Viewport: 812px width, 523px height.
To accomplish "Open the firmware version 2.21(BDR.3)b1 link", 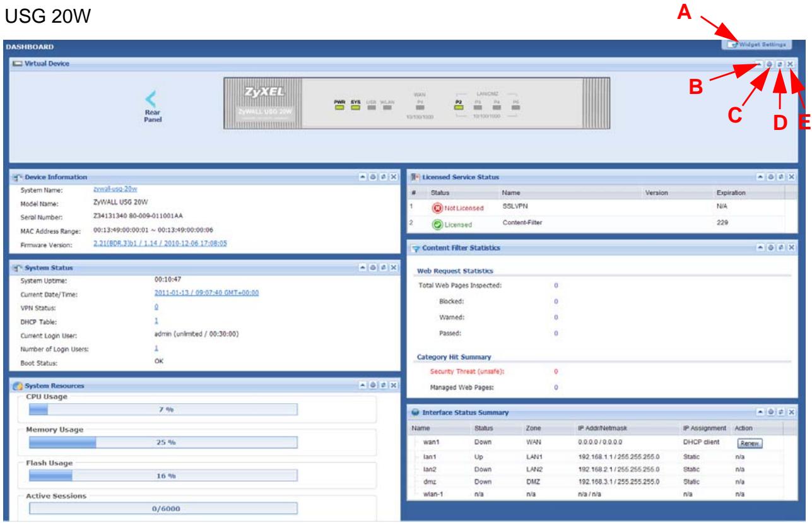I will [160, 243].
